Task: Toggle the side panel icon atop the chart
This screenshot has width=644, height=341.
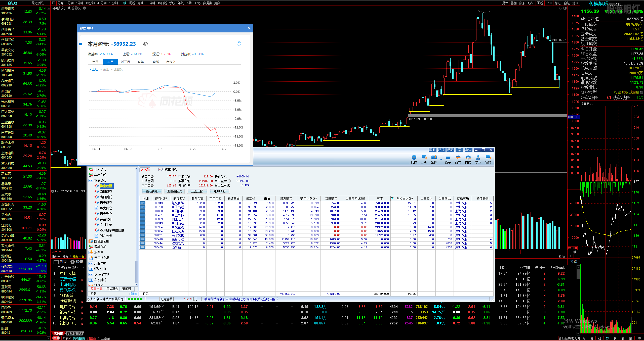Action: pos(565,8)
